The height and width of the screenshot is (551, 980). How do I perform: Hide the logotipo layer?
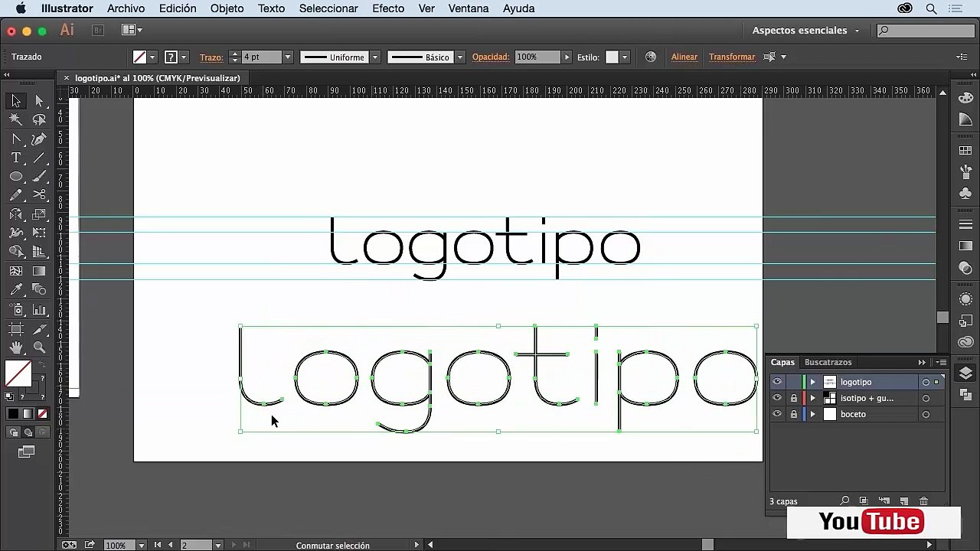coord(777,382)
